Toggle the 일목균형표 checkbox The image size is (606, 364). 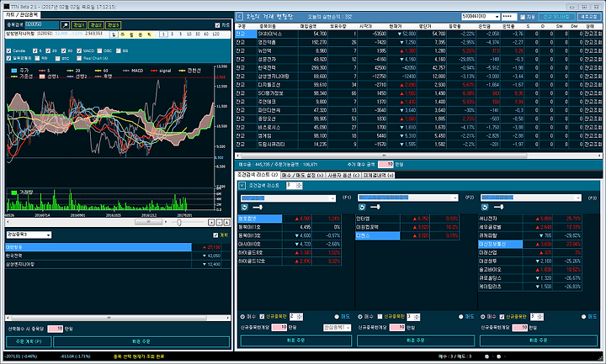8,58
